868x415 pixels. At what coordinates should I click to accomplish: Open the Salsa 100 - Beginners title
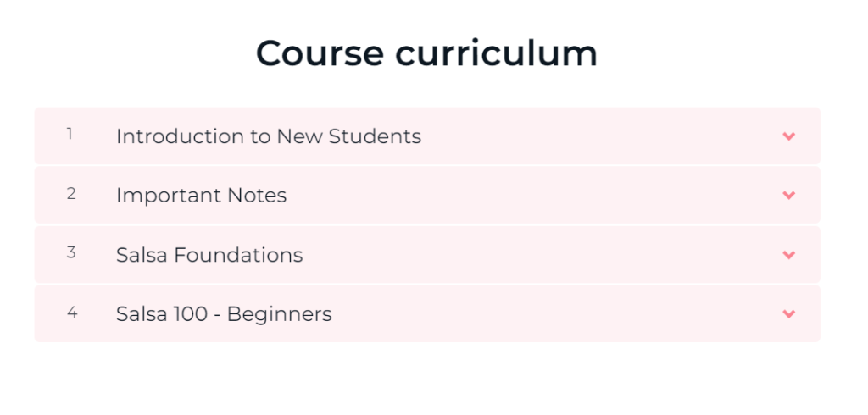pos(224,314)
